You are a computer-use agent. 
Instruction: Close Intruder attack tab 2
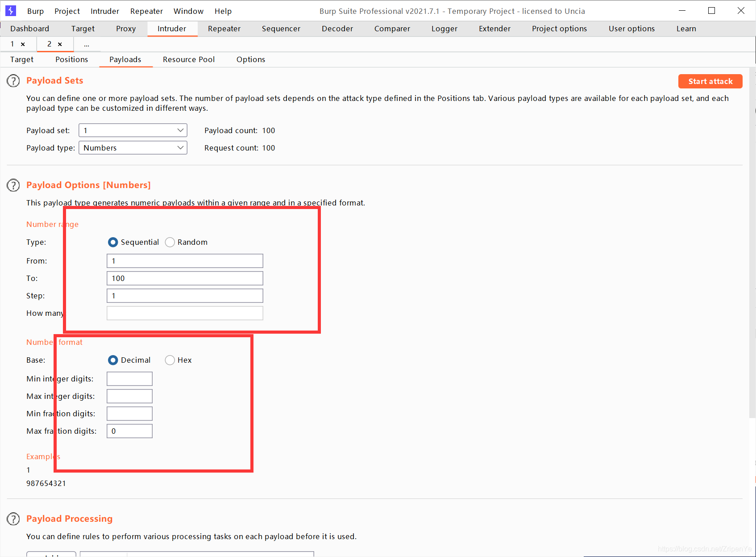pyautogui.click(x=60, y=44)
